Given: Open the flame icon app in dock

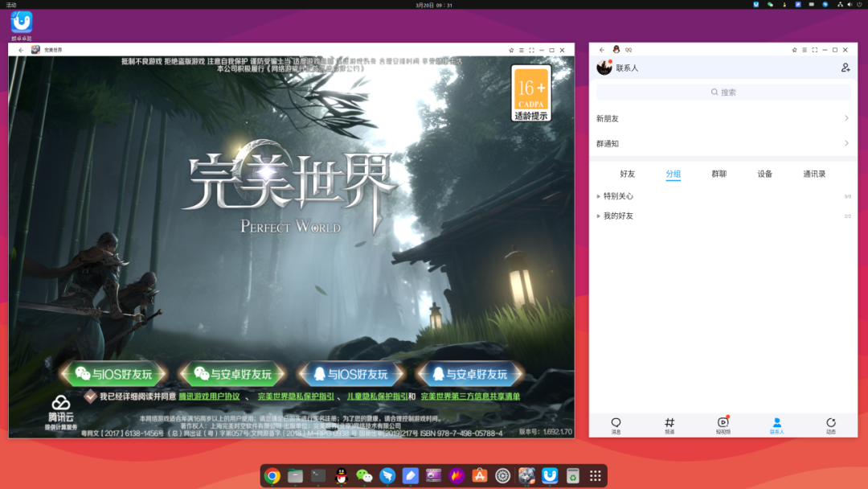Looking at the screenshot, I should point(457,475).
